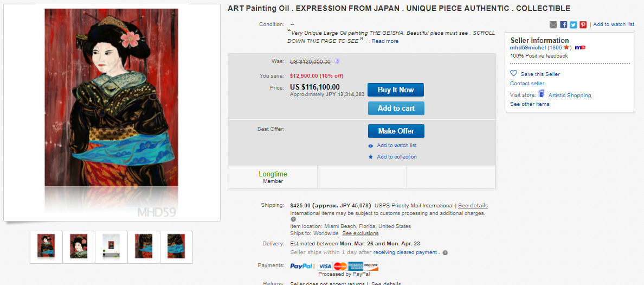This screenshot has height=285, width=644.
Task: Pin this painting on Pinterest
Action: (x=583, y=24)
